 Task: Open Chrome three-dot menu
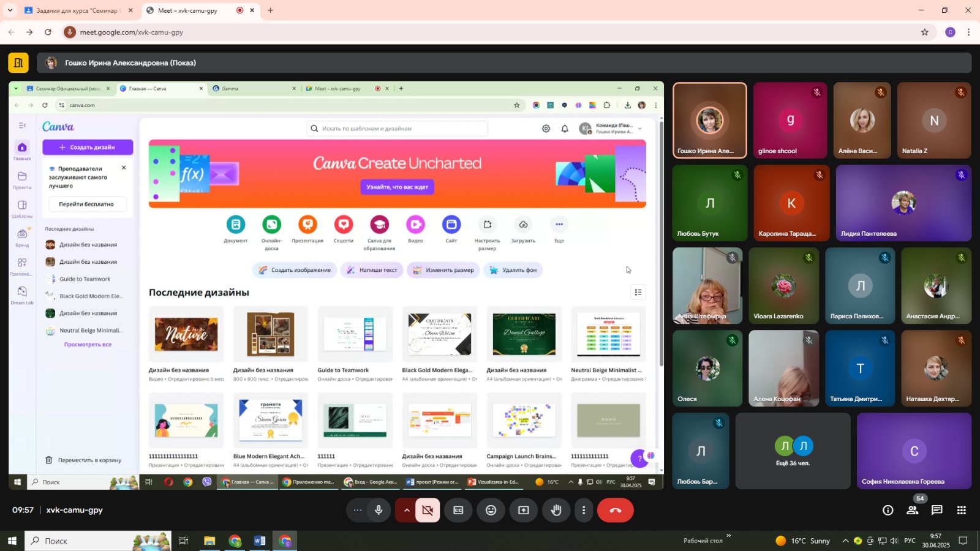[968, 32]
